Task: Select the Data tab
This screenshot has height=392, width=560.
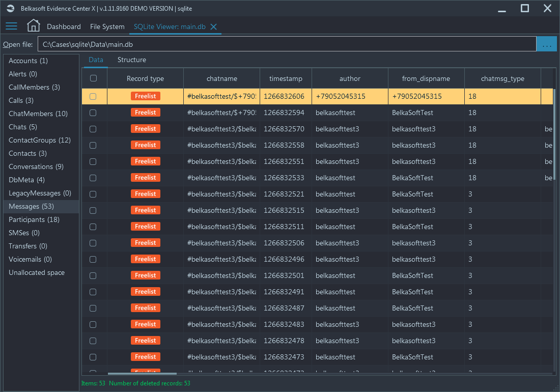Action: click(x=96, y=60)
